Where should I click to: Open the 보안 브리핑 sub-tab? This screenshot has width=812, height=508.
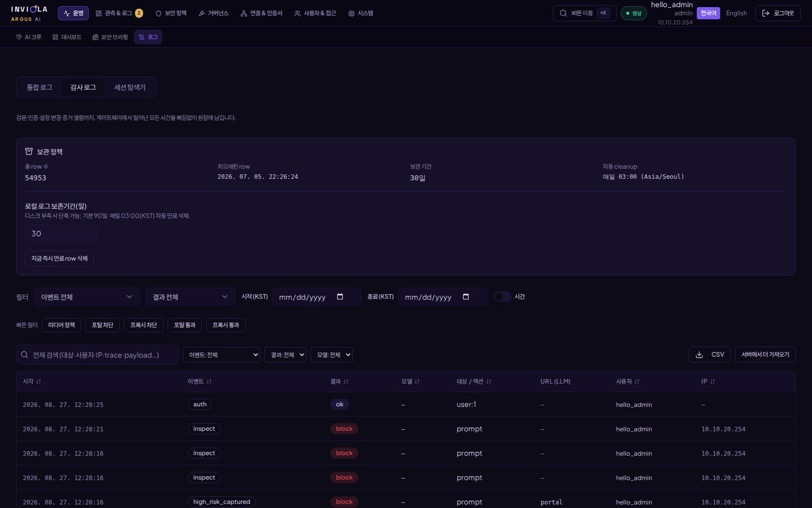[110, 37]
